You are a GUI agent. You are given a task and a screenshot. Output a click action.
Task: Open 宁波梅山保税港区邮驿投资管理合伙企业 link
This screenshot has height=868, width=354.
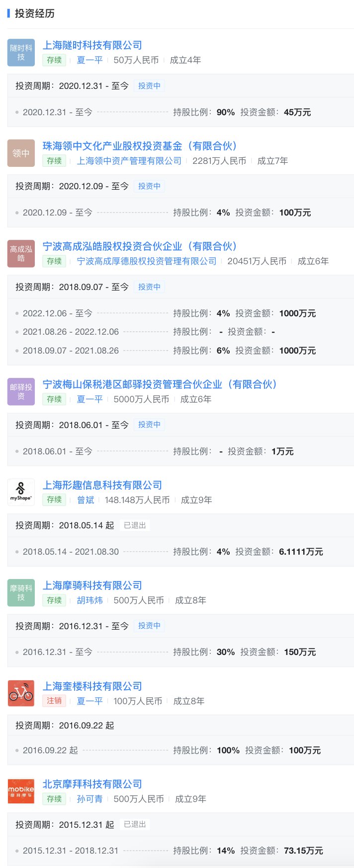pos(160,384)
